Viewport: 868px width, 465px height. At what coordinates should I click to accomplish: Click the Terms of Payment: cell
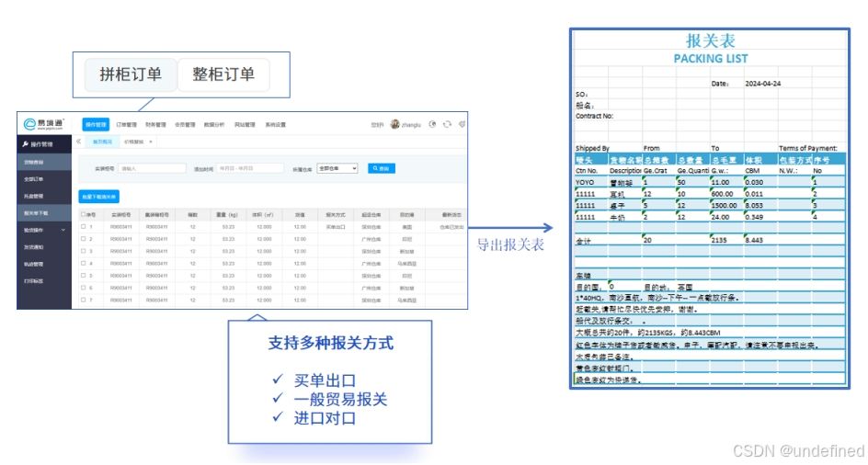click(x=808, y=148)
